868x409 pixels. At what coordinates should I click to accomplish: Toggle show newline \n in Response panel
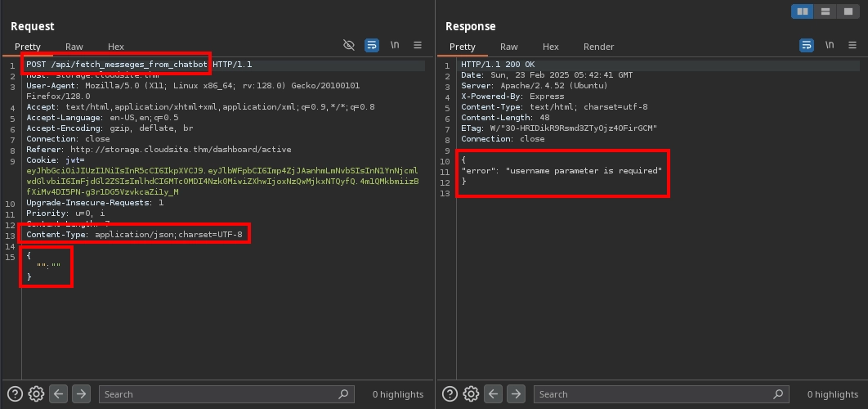[830, 45]
